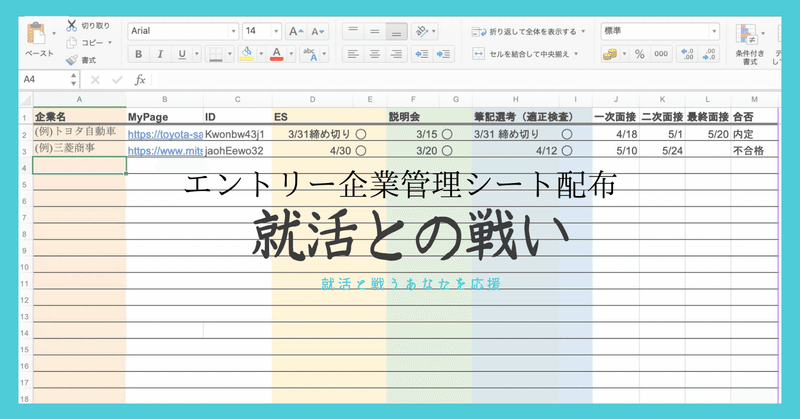The image size is (800, 419).
Task: Align text to top
Action: pos(353,32)
